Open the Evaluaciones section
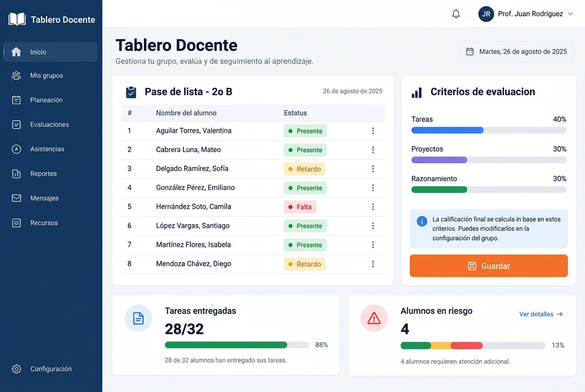 coord(50,124)
